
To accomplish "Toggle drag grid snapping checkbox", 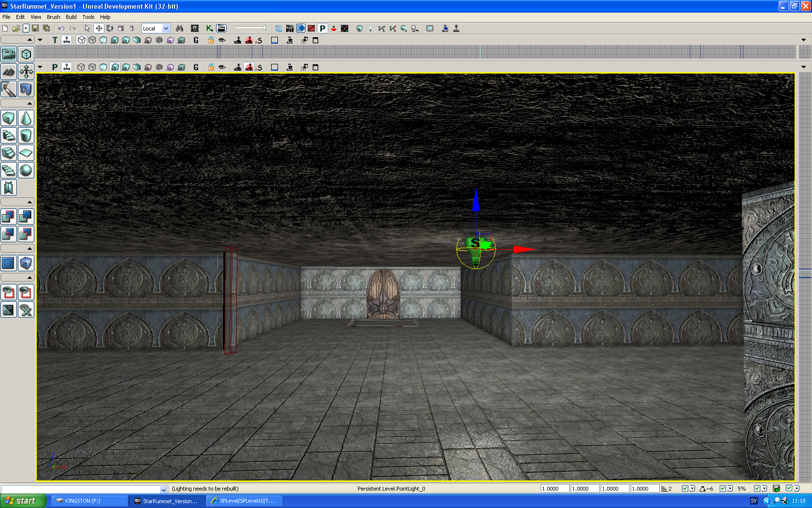I will point(685,489).
